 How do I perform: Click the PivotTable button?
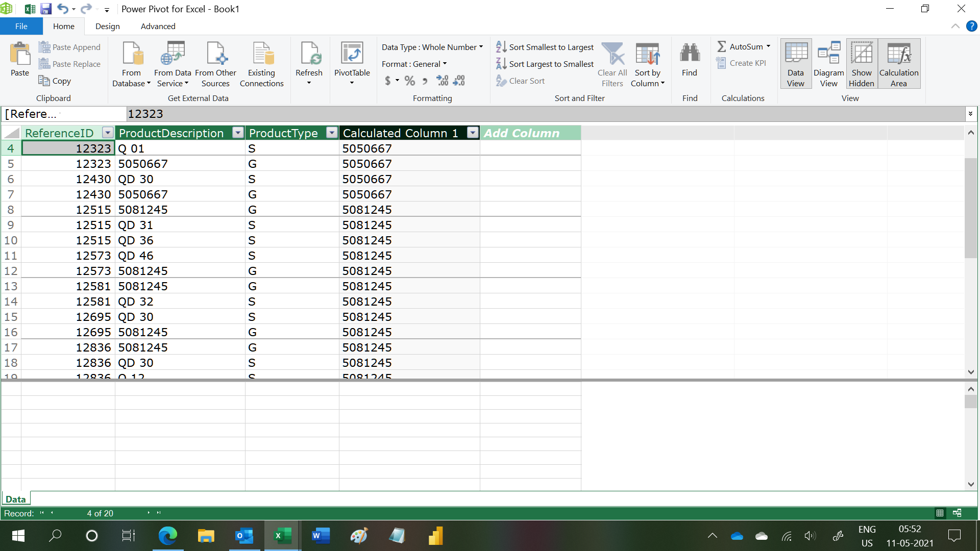[x=352, y=63]
